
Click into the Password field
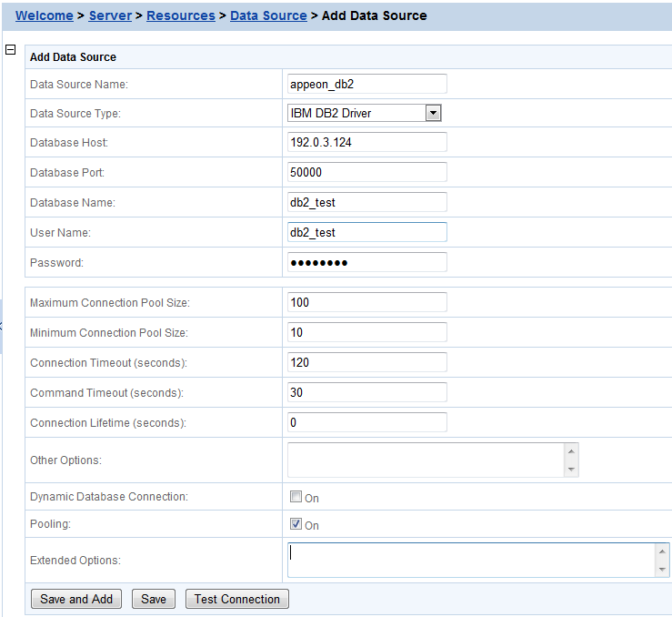[366, 262]
